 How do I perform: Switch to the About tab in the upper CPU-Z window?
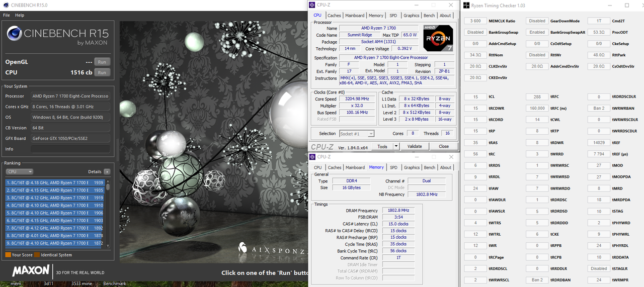tap(445, 16)
